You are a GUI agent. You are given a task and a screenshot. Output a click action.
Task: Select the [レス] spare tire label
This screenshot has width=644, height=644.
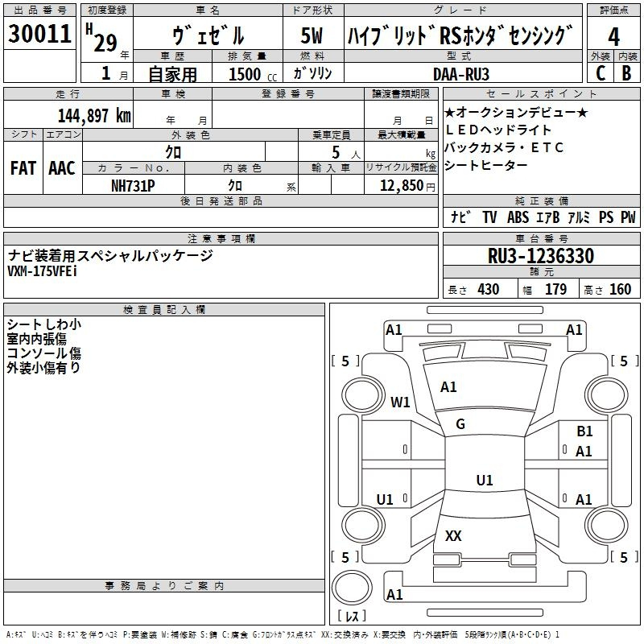pyautogui.click(x=352, y=616)
